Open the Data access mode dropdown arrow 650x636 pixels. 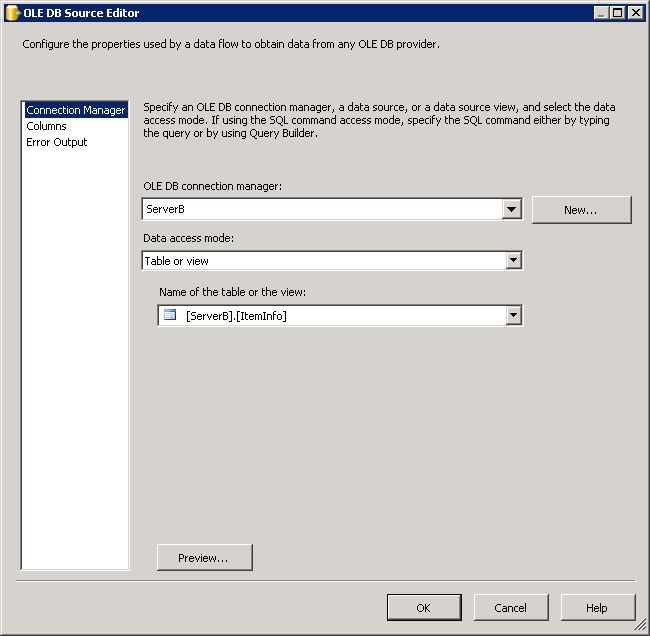(x=513, y=261)
